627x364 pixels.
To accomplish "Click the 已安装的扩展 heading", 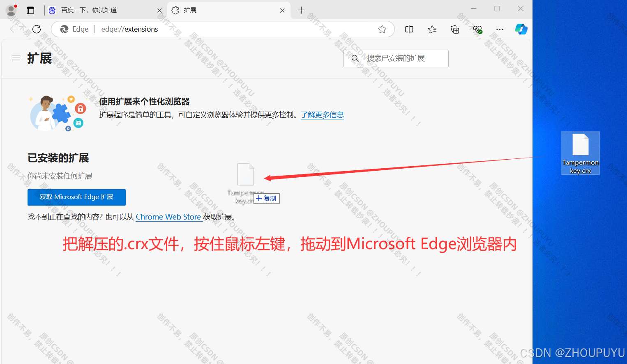I will coord(58,158).
